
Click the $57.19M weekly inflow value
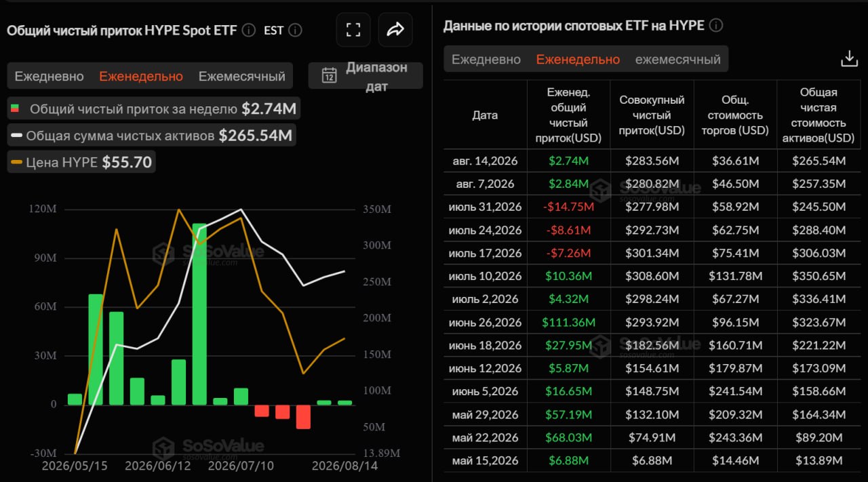568,414
